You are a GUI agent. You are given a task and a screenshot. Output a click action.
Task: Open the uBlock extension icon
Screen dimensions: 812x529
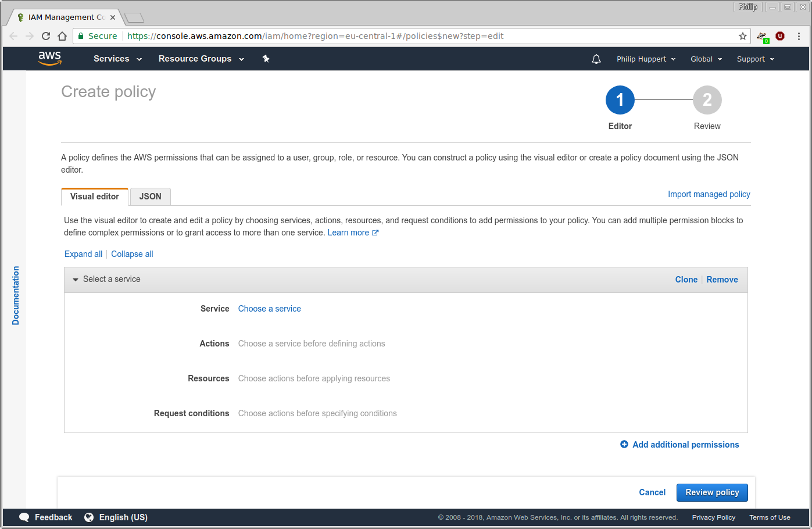click(780, 36)
